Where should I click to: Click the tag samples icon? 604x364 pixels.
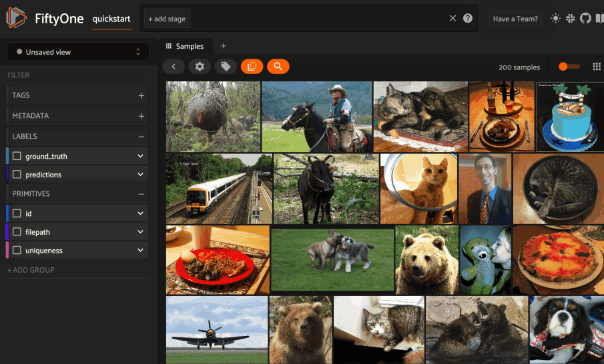pos(226,67)
